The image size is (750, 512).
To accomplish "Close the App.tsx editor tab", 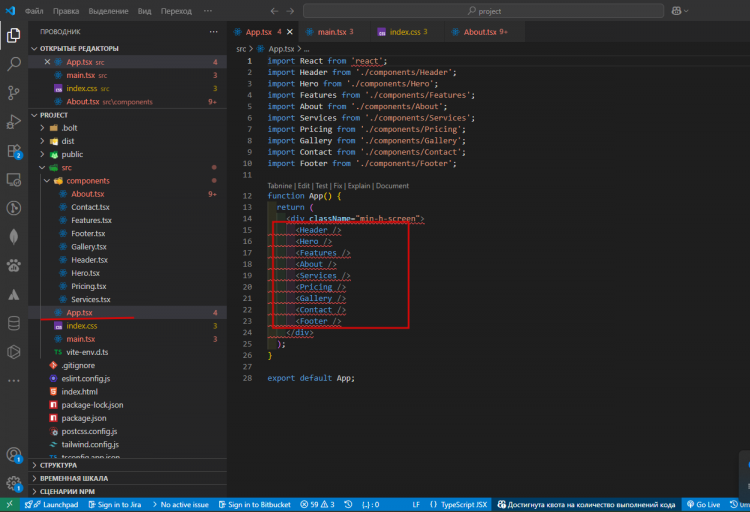I will tap(290, 32).
